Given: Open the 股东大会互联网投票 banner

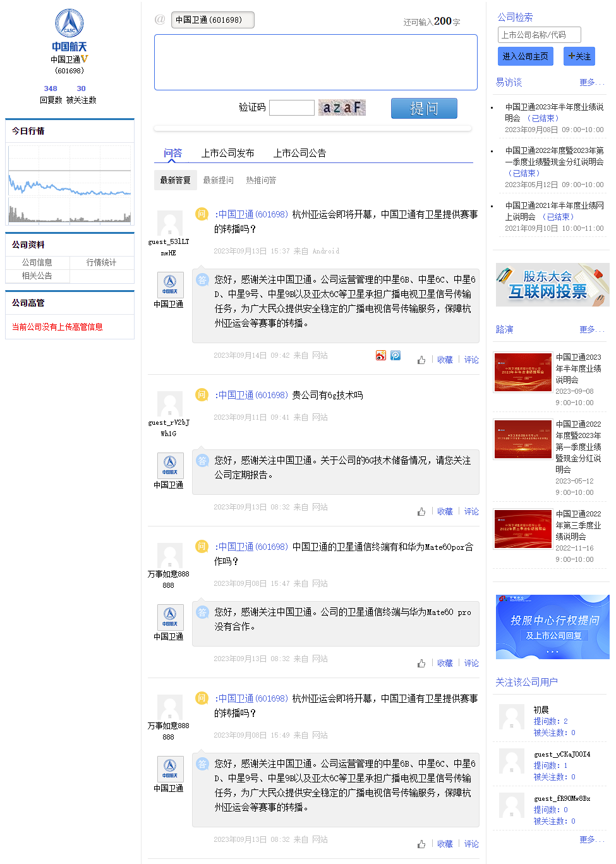Looking at the screenshot, I should click(x=552, y=285).
